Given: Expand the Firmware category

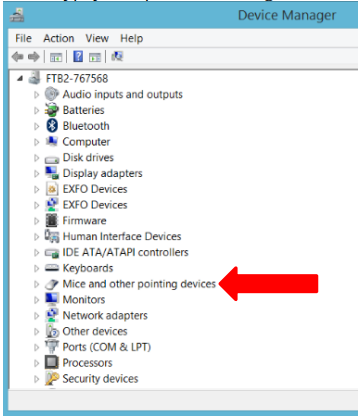Looking at the screenshot, I should (x=36, y=221).
